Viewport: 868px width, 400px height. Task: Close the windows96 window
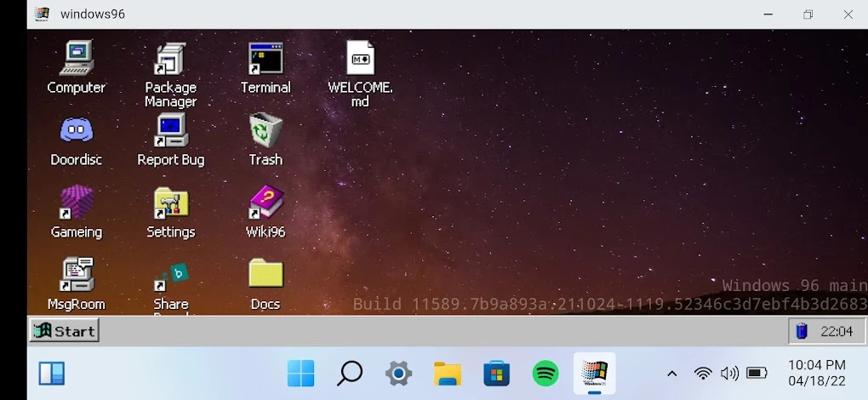[848, 14]
